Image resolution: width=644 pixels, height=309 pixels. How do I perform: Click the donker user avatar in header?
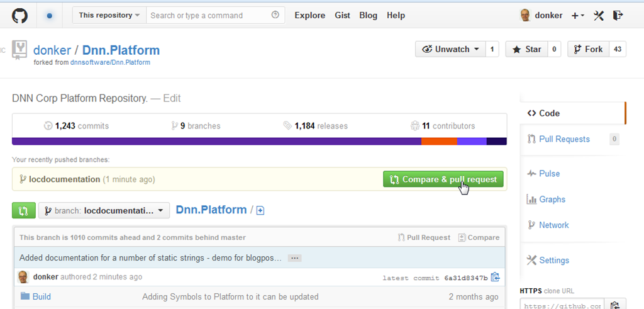pyautogui.click(x=525, y=16)
